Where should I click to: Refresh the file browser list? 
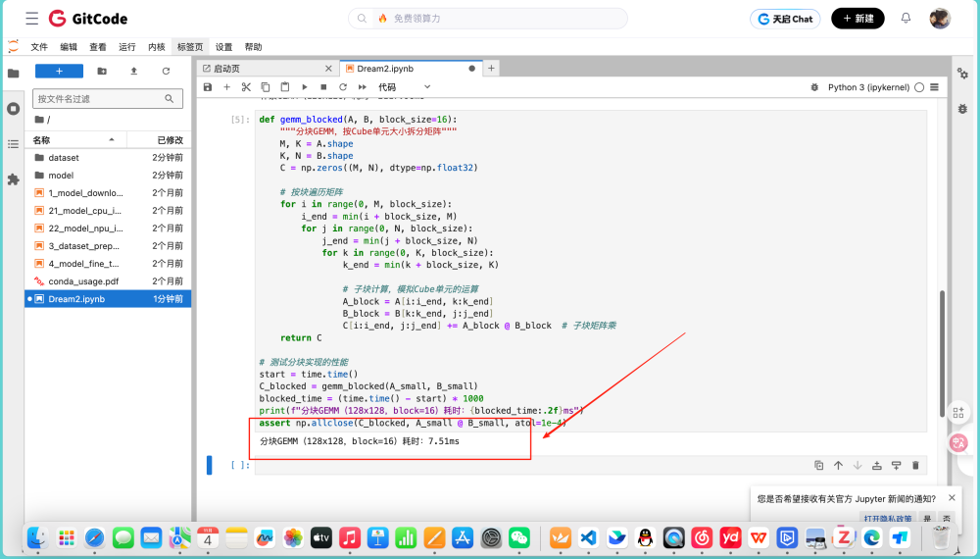[x=166, y=72]
